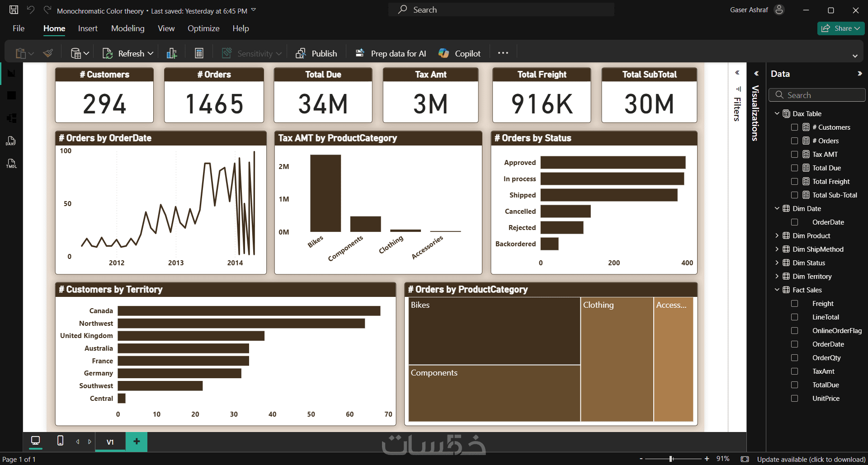868x465 pixels.
Task: Open the Refresh dropdown arrow
Action: coord(151,54)
